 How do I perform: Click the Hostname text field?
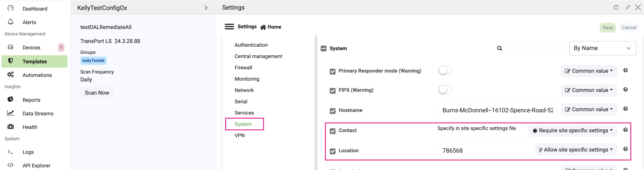coord(497,110)
